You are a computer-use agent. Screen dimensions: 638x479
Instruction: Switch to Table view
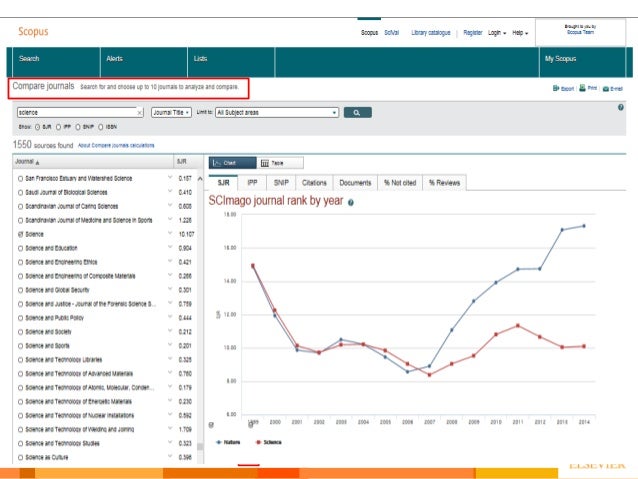pos(277,163)
